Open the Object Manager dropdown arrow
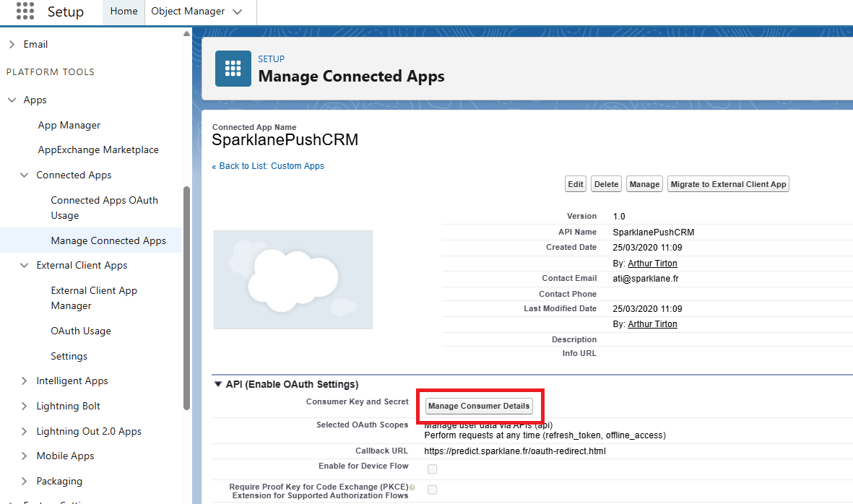 [x=237, y=12]
